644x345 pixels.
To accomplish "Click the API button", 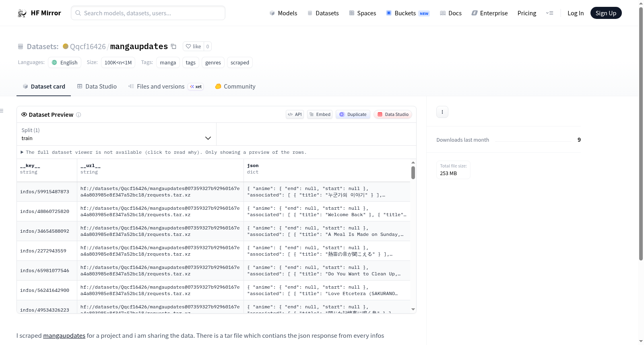I will pos(295,114).
